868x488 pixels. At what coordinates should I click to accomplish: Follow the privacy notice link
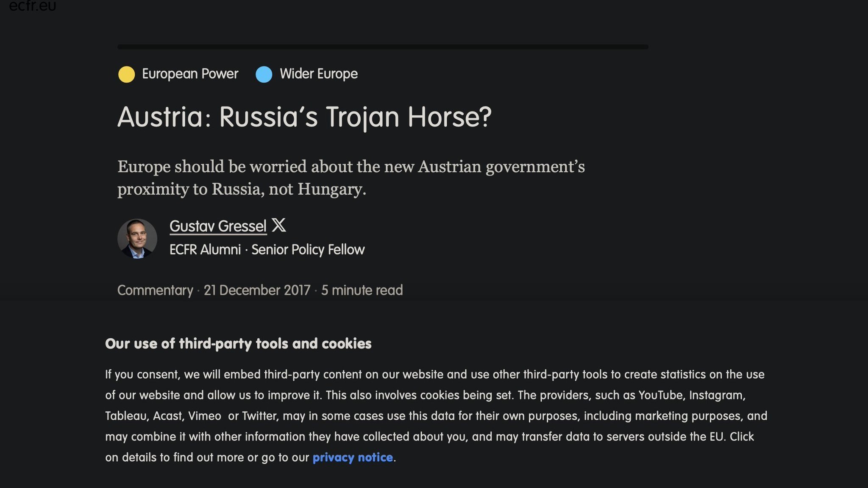click(352, 457)
